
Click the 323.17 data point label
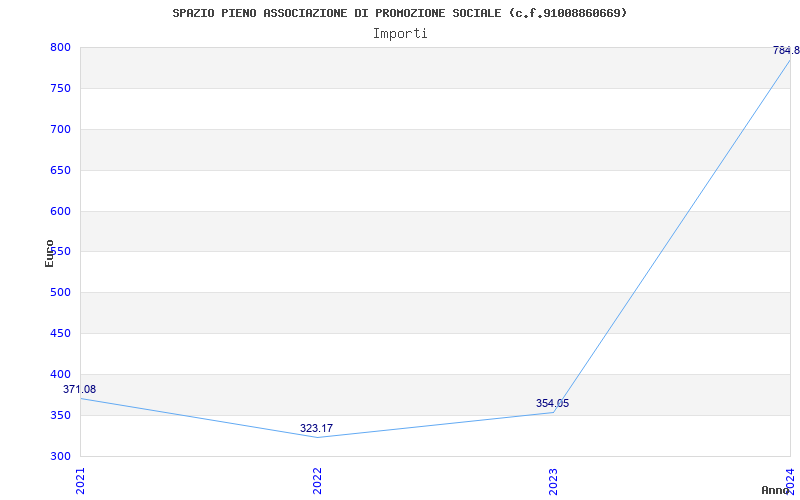(x=316, y=429)
